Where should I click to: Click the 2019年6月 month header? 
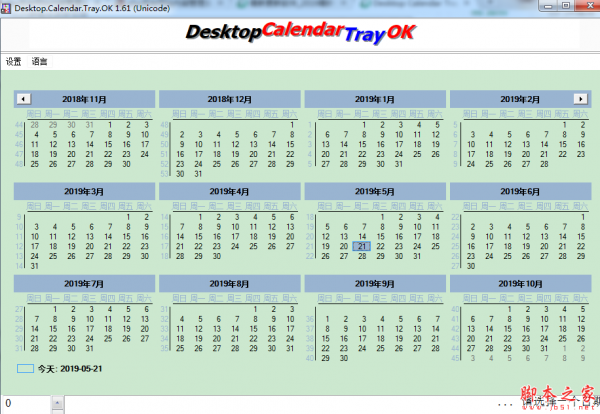520,192
